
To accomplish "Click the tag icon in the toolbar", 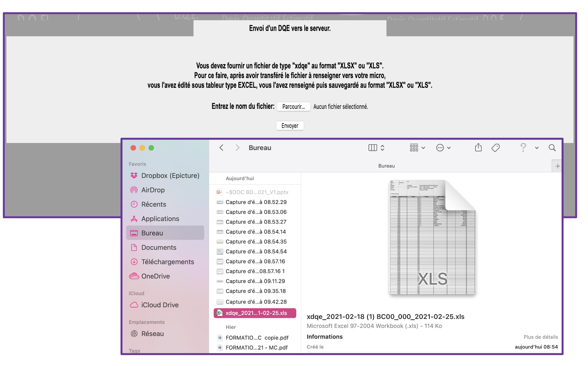I will pyautogui.click(x=495, y=148).
